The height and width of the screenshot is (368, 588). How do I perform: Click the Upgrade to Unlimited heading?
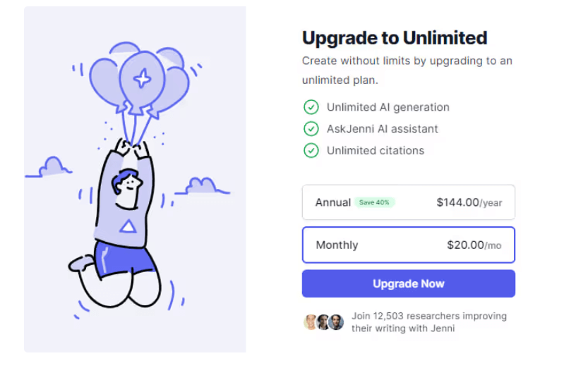click(395, 38)
